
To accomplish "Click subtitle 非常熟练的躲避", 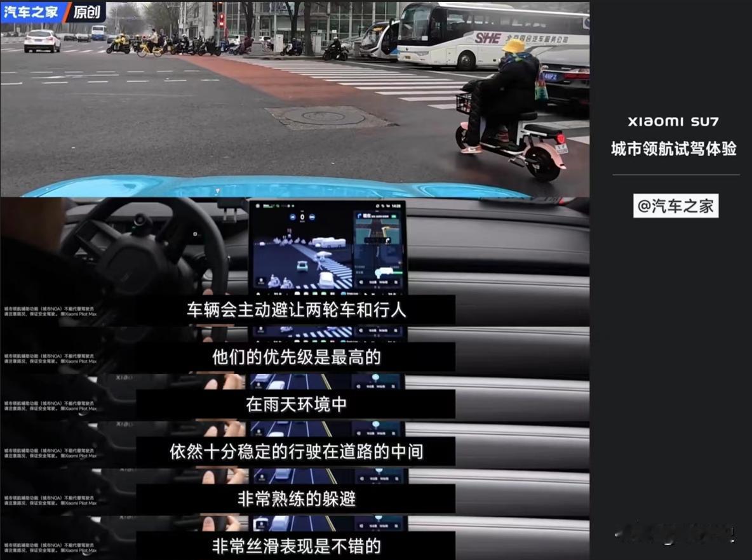I will [297, 498].
